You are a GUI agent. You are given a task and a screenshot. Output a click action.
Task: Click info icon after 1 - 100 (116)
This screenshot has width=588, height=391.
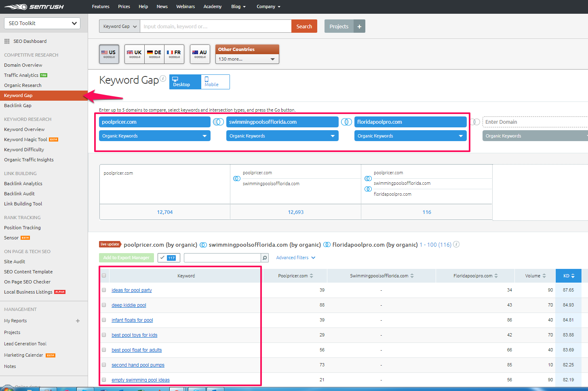pos(456,244)
